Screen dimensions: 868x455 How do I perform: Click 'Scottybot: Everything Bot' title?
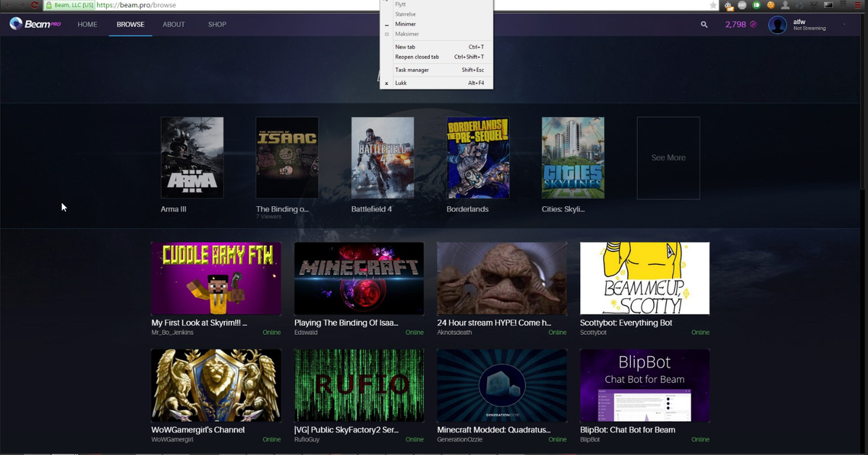[626, 323]
